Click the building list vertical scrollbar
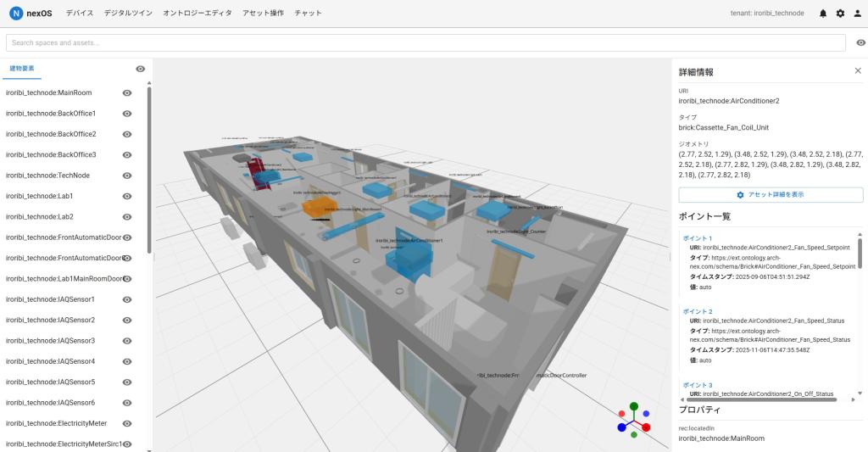This screenshot has width=868, height=452. 149,170
